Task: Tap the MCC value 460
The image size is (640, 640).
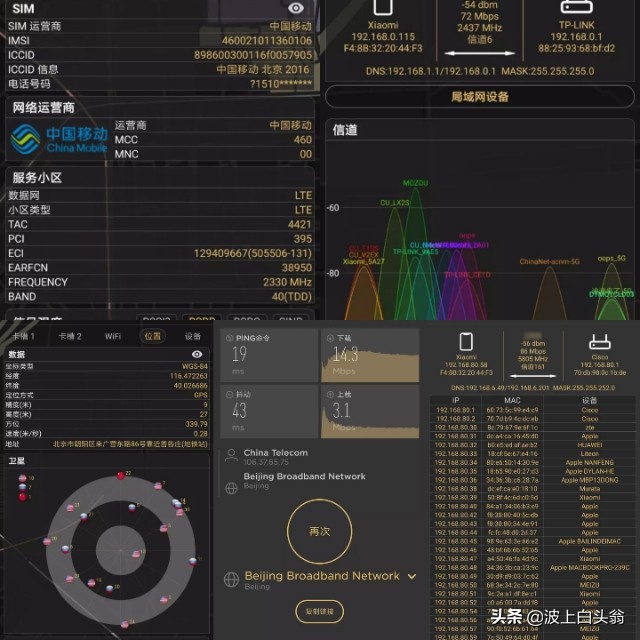Action: tap(303, 140)
